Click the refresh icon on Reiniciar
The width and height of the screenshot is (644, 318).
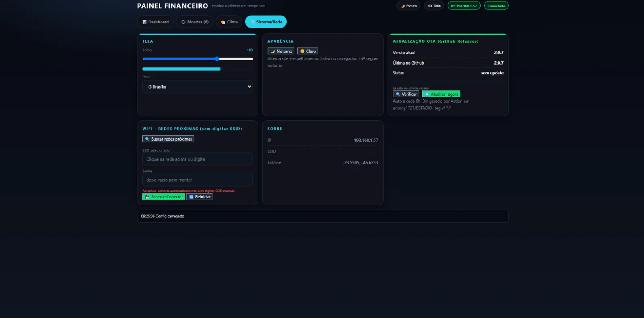click(x=191, y=197)
